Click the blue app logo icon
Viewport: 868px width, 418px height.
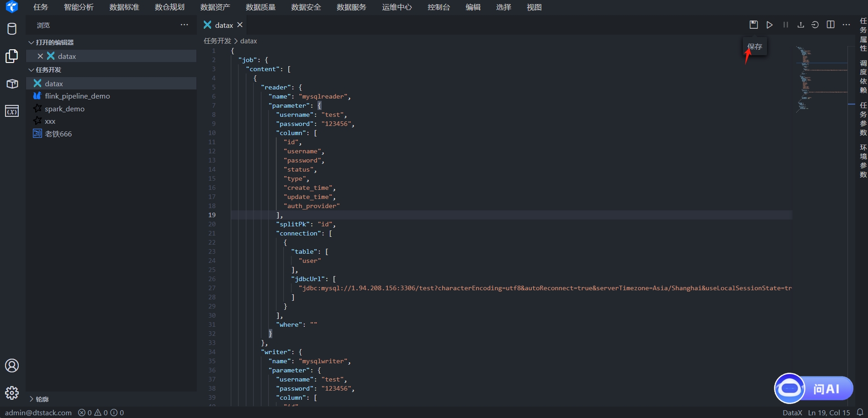[x=12, y=7]
